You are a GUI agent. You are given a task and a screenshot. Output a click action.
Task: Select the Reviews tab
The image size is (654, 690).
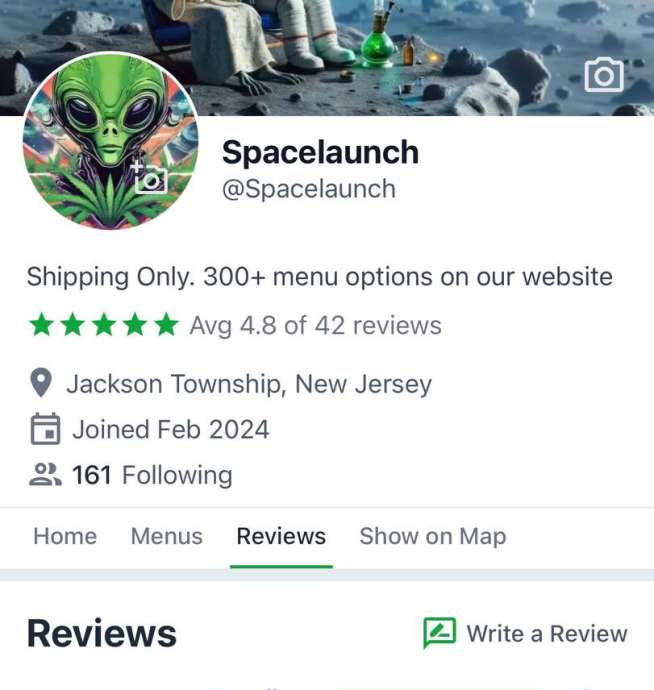click(x=281, y=536)
